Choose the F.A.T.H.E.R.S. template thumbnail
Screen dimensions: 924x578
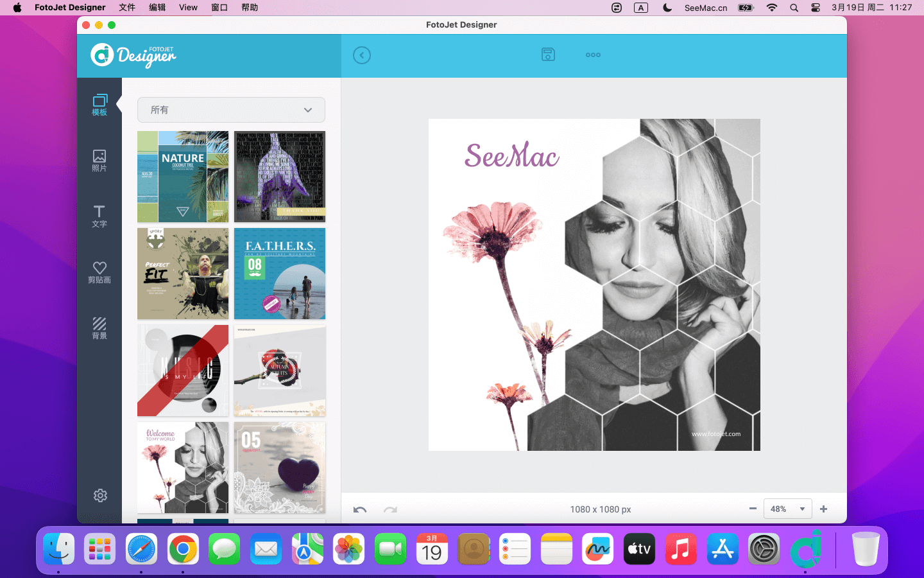tap(280, 274)
